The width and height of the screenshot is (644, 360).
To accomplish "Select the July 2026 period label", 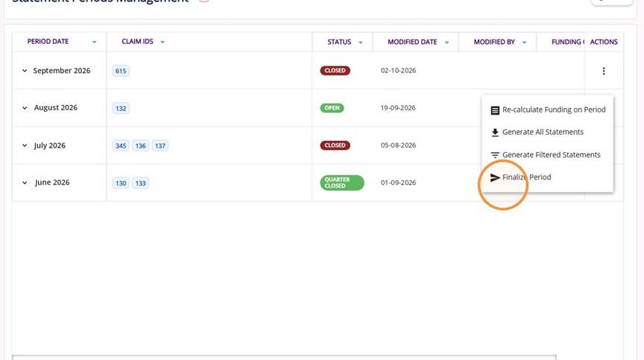I will [x=50, y=145].
